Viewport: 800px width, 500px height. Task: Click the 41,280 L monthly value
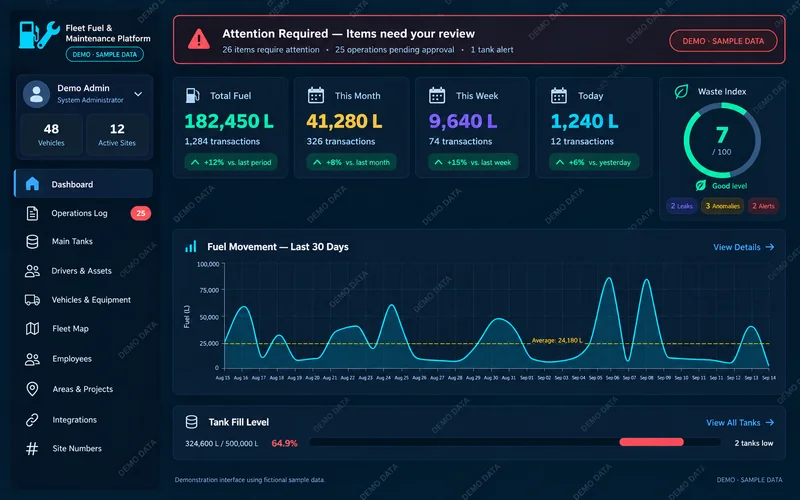(x=344, y=121)
